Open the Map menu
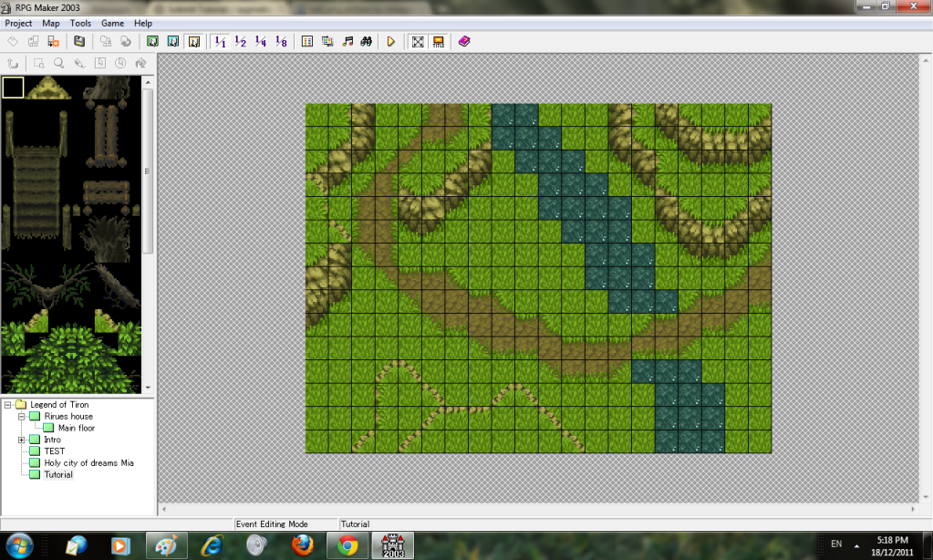933x560 pixels. [50, 23]
